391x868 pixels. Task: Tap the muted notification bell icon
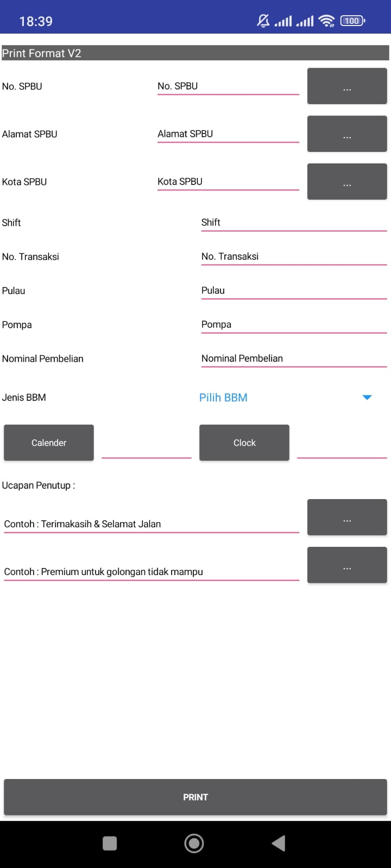point(263,21)
